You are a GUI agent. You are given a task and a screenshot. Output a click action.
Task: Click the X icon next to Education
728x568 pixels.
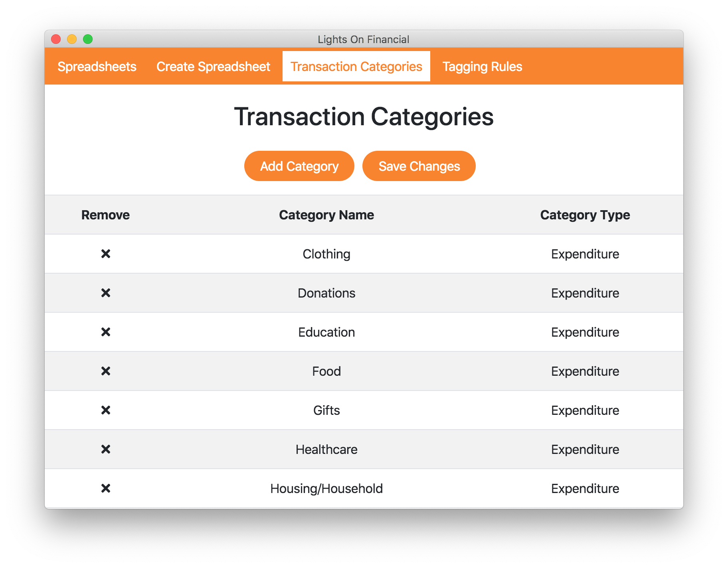(x=105, y=332)
